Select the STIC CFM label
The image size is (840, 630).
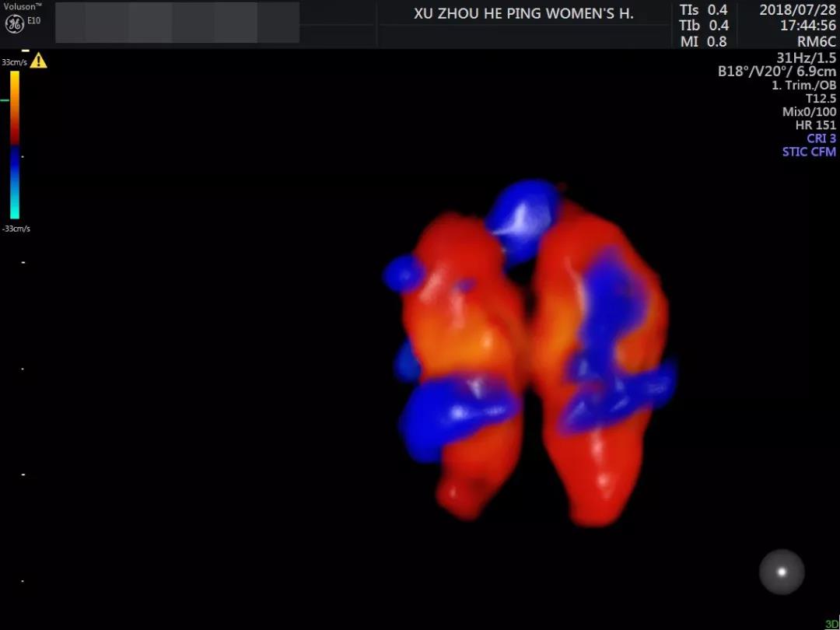(809, 152)
